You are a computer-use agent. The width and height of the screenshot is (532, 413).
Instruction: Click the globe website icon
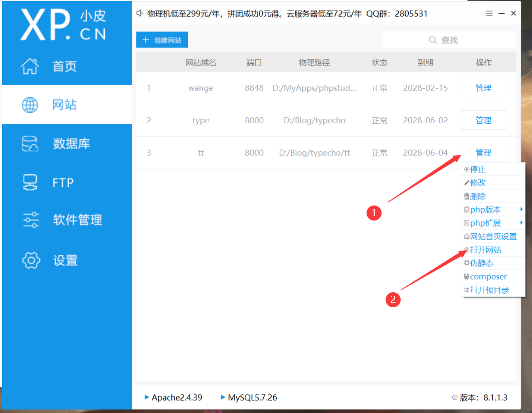point(30,105)
